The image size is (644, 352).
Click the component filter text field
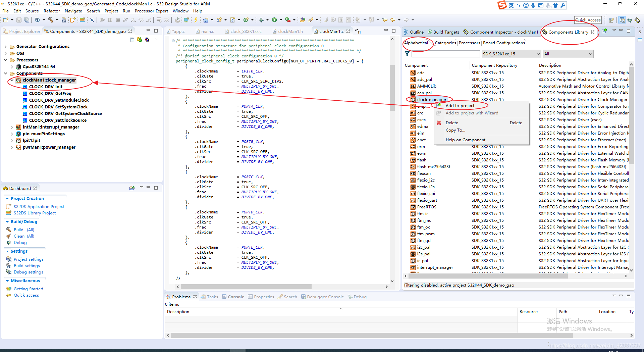pyautogui.click(x=446, y=54)
